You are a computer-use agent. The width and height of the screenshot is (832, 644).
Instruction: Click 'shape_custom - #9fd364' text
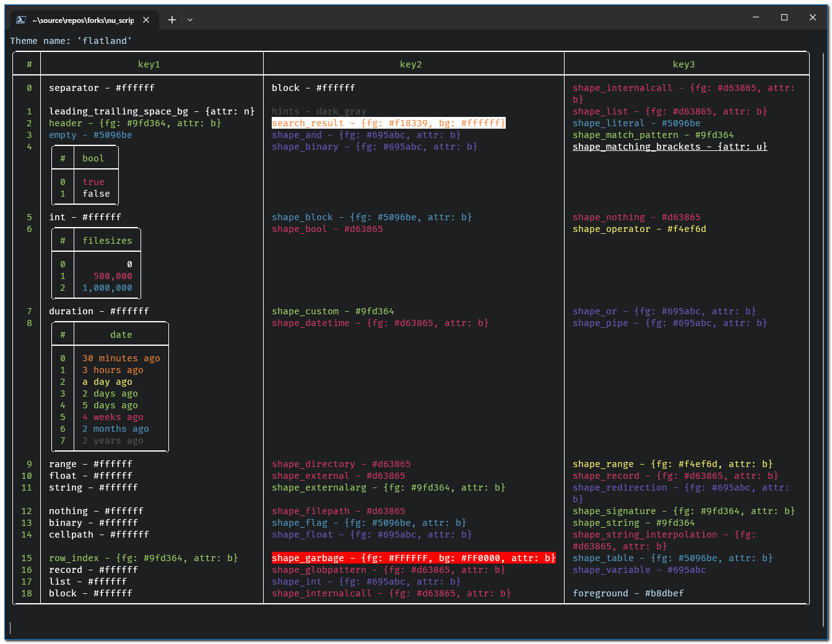[x=333, y=311]
